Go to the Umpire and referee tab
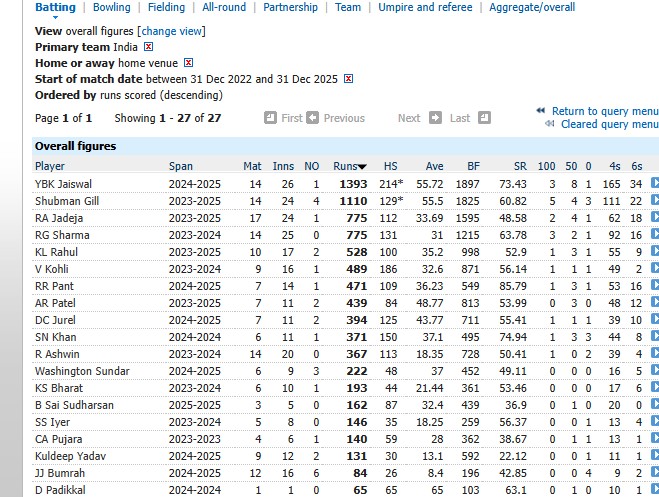 click(x=425, y=7)
